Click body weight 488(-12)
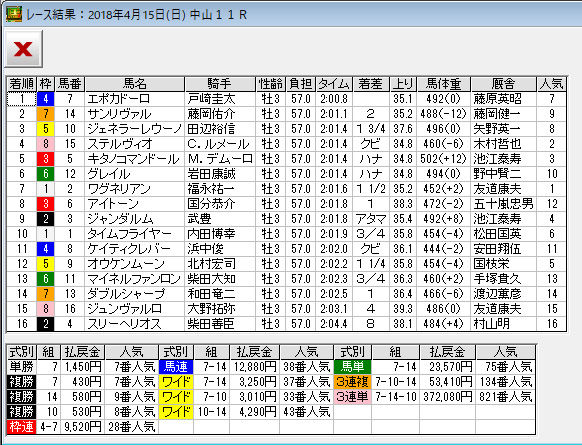Image resolution: width=582 pixels, height=445 pixels. [443, 114]
